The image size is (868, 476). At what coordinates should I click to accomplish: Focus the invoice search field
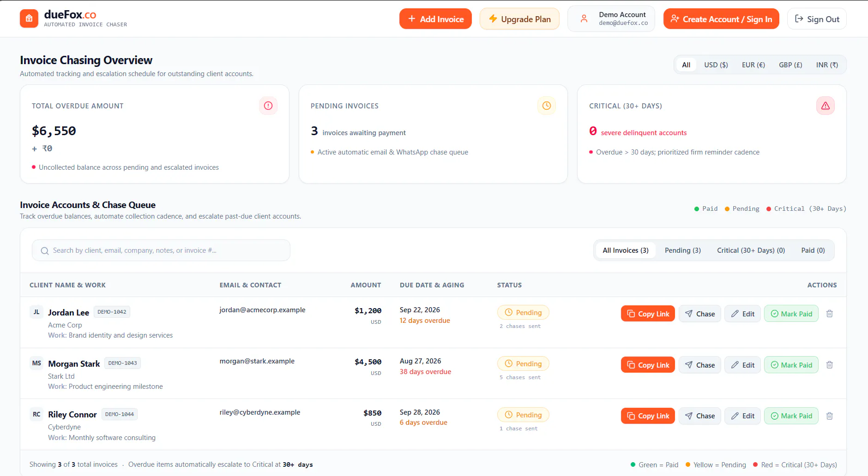pyautogui.click(x=161, y=250)
